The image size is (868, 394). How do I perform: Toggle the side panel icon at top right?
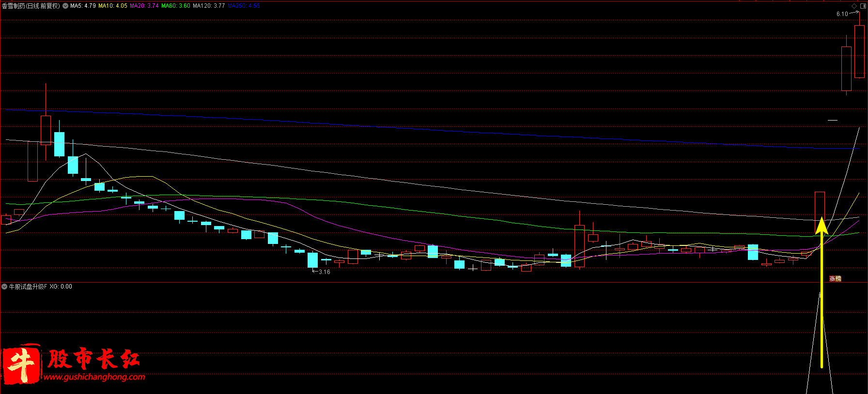862,6
